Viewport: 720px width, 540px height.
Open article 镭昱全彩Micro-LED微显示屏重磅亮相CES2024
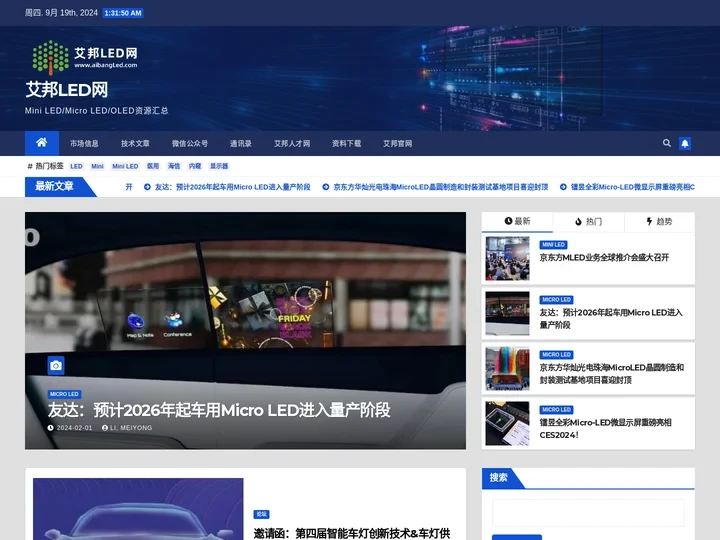point(606,429)
